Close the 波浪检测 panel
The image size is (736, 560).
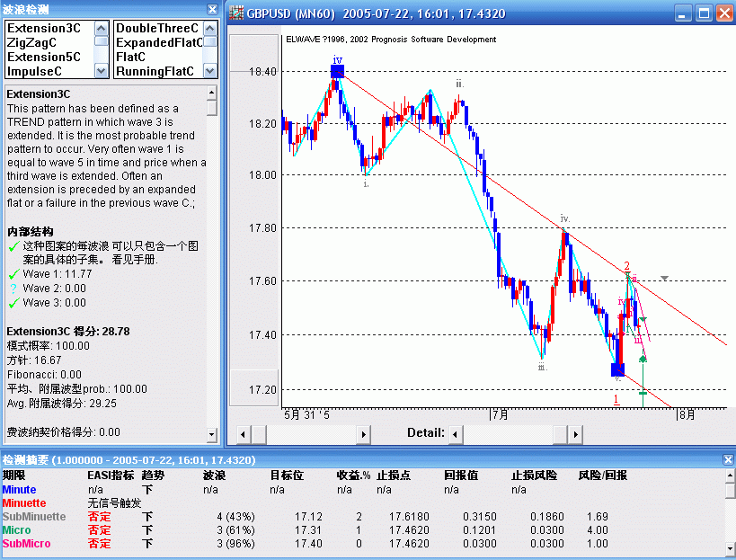point(212,9)
